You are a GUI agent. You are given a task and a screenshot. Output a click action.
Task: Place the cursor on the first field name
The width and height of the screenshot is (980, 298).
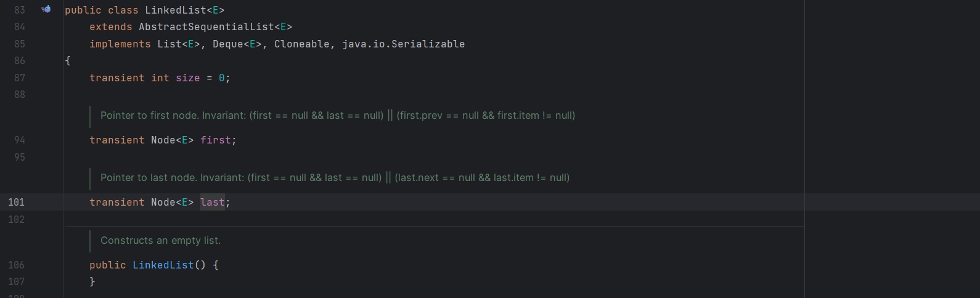tap(215, 140)
